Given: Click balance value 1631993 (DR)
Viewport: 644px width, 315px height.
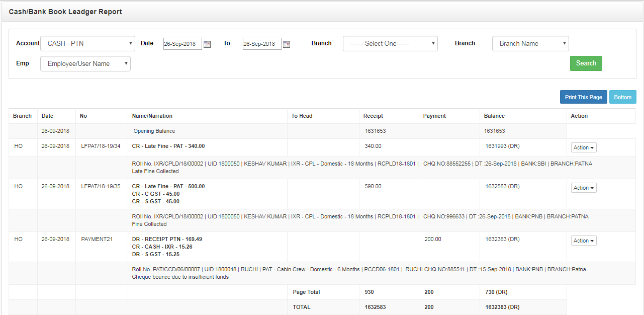Looking at the screenshot, I should [502, 146].
